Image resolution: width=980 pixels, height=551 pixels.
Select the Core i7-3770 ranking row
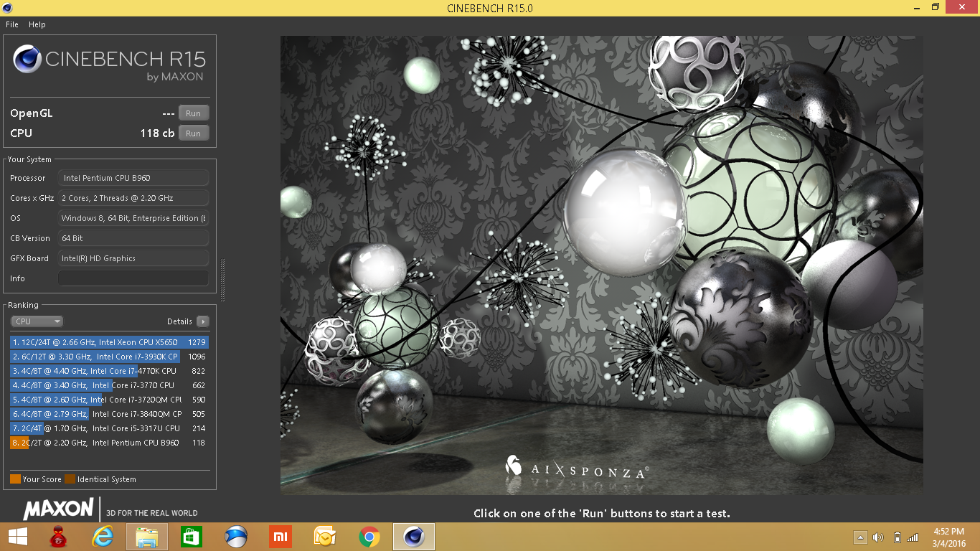coord(109,385)
